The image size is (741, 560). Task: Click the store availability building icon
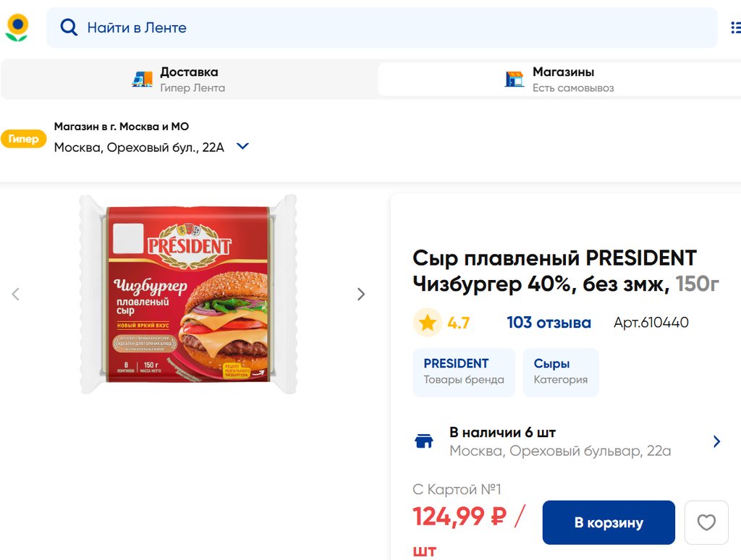click(x=423, y=441)
